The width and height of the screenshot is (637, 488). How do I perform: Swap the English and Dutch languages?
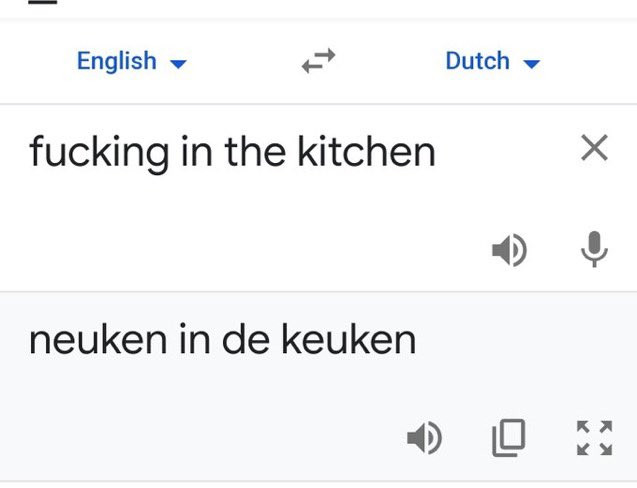(x=318, y=63)
